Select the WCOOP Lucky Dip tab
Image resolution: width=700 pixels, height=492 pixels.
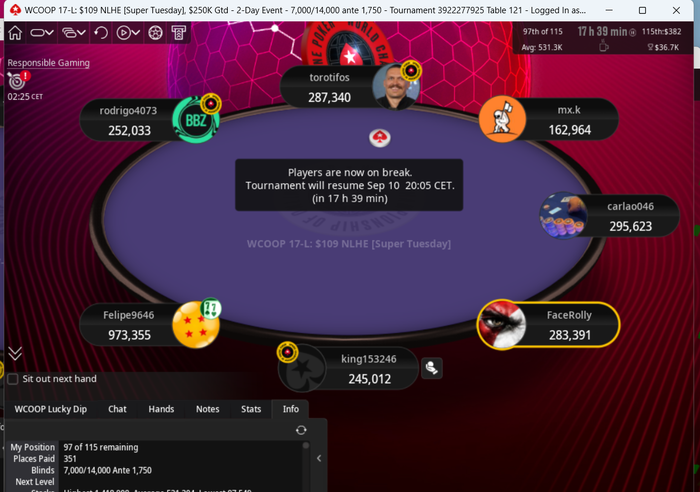click(x=51, y=409)
